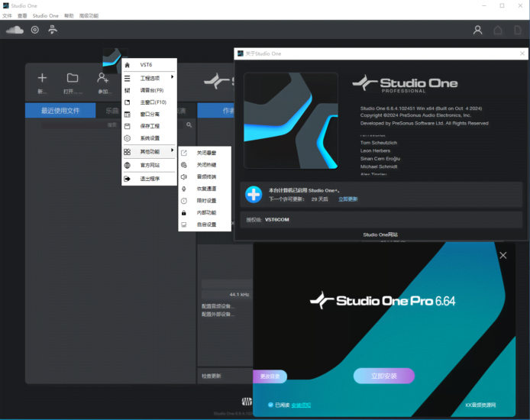The image size is (530, 420).
Task: Expand the 其他功能 submenu
Action: pyautogui.click(x=149, y=152)
